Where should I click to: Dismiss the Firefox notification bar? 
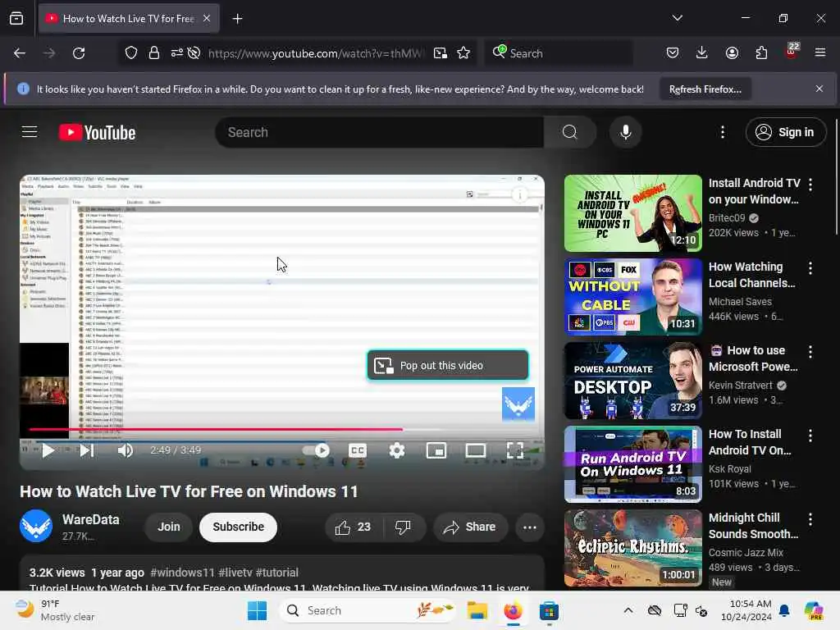819,89
